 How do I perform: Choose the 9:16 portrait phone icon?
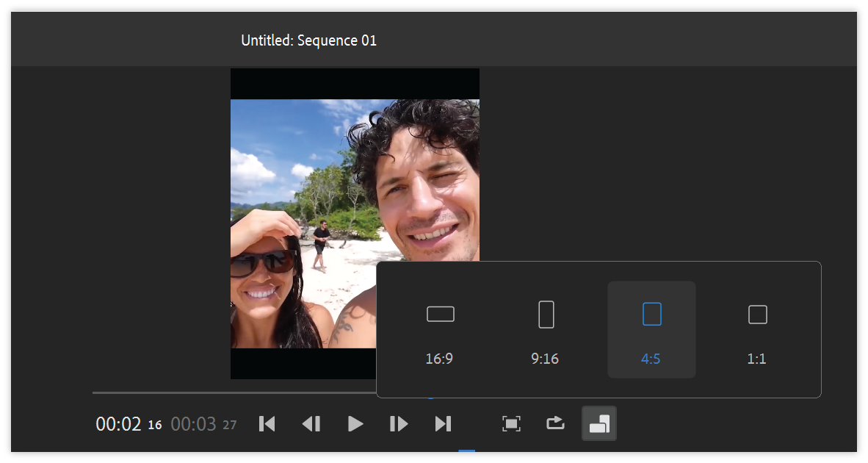click(546, 315)
